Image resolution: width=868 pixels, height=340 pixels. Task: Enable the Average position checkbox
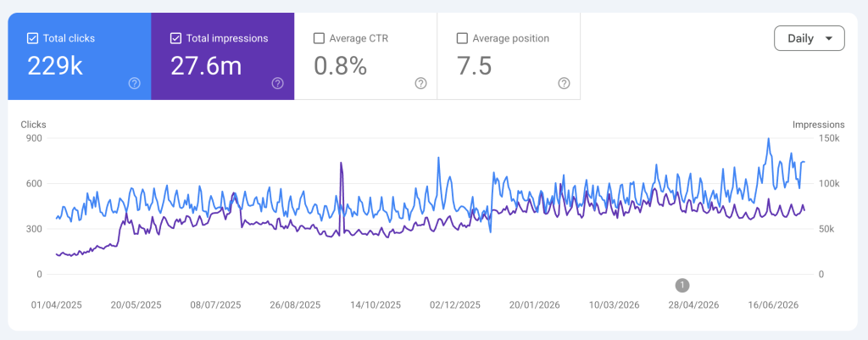click(462, 38)
